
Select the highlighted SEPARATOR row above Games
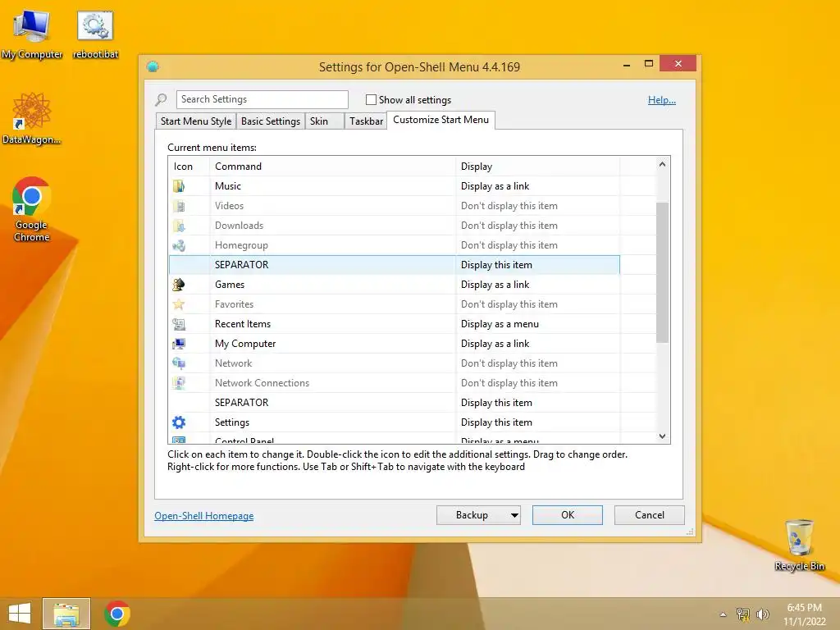[x=395, y=265]
